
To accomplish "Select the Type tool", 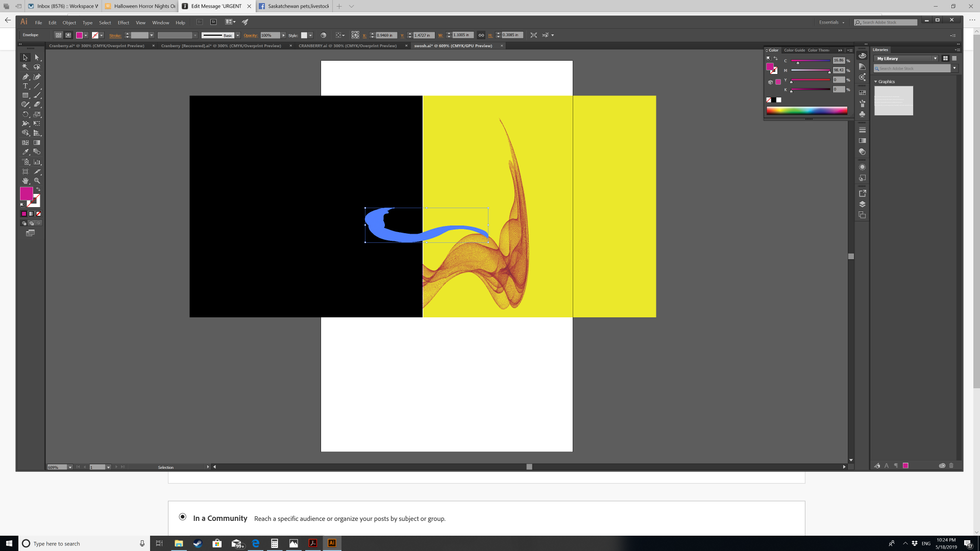I will [25, 86].
